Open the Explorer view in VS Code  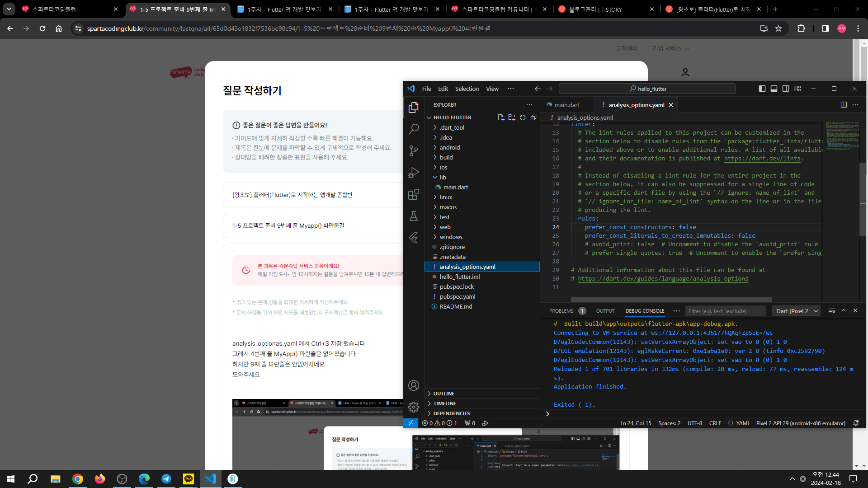[x=413, y=108]
